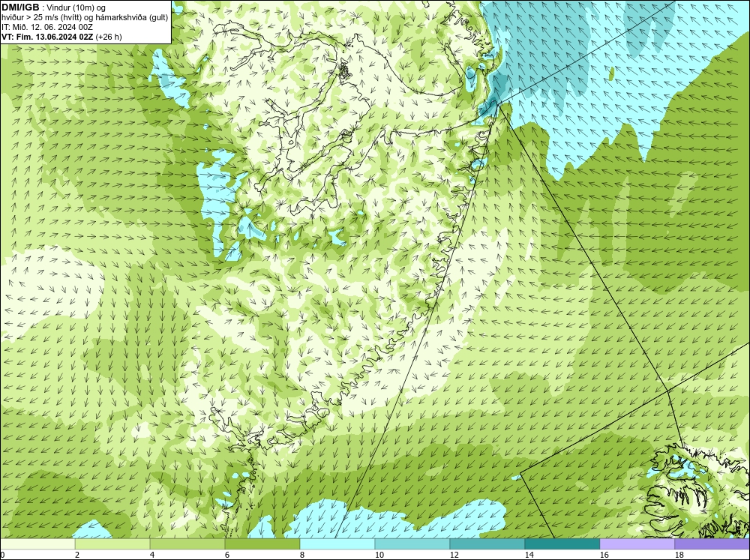This screenshot has height=560, width=750.
Task: Click the 6–8 m/s dark green legend swatch
Action: pyautogui.click(x=262, y=544)
